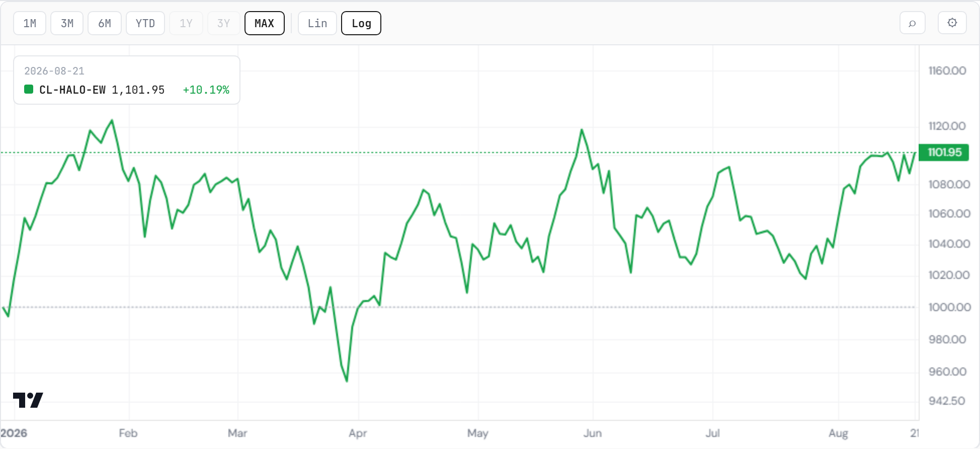Click the Feb time axis label
This screenshot has width=980, height=449.
tap(128, 433)
